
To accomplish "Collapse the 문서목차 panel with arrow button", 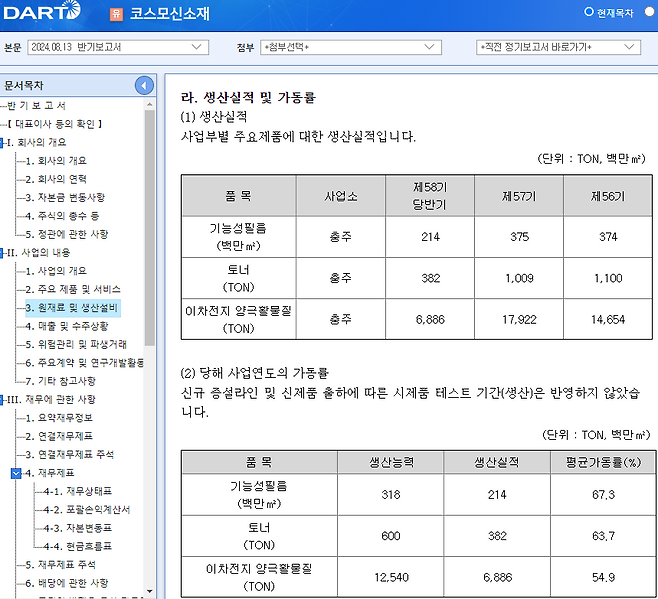I will click(x=145, y=86).
